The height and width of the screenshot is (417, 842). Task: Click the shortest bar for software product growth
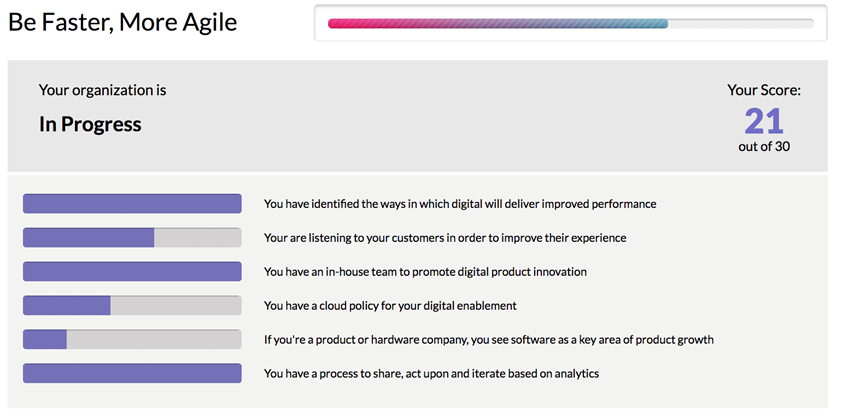click(x=132, y=340)
